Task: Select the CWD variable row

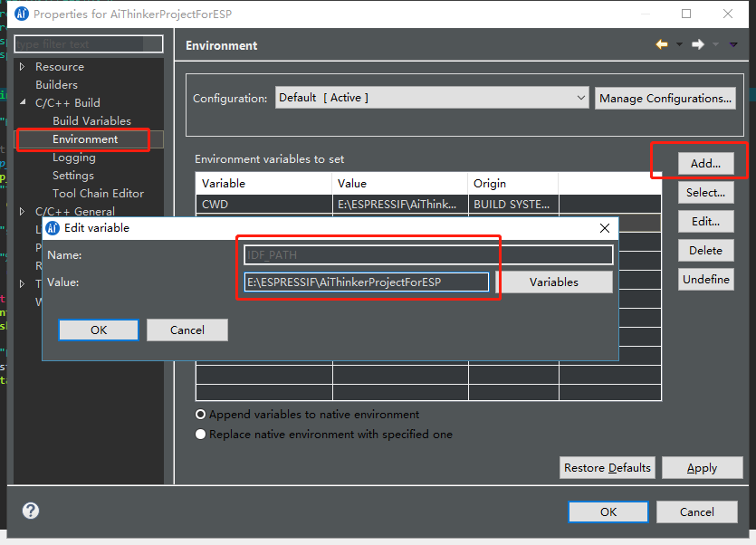Action: (428, 204)
